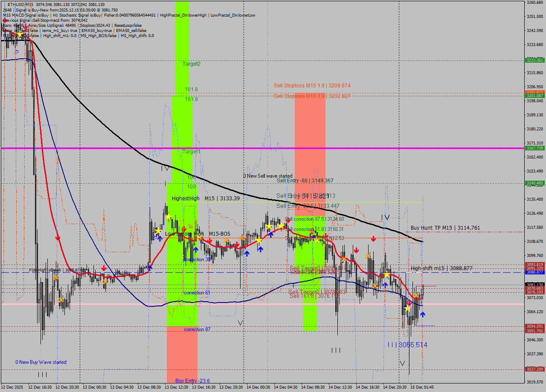The height and width of the screenshot is (392, 546).
Task: Click the orange X marker below 12 Dec 20:30 candles
Action: point(60,301)
